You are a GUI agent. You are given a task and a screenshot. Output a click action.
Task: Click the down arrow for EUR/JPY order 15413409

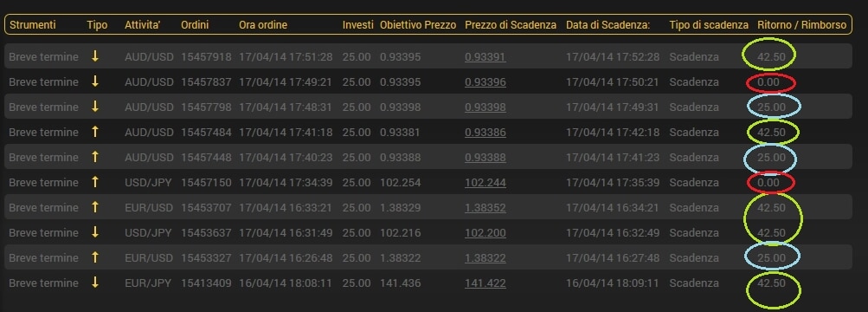[95, 283]
